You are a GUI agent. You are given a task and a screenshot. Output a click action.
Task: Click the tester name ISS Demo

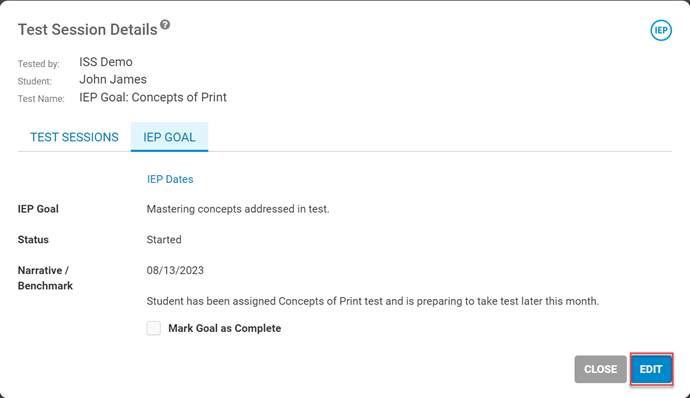tap(106, 62)
